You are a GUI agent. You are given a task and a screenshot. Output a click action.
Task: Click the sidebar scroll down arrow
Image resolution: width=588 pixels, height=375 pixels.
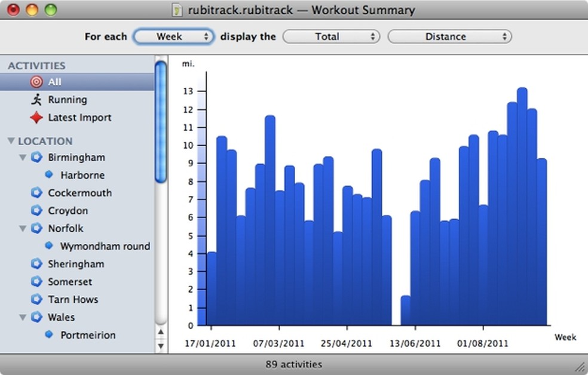click(x=161, y=345)
